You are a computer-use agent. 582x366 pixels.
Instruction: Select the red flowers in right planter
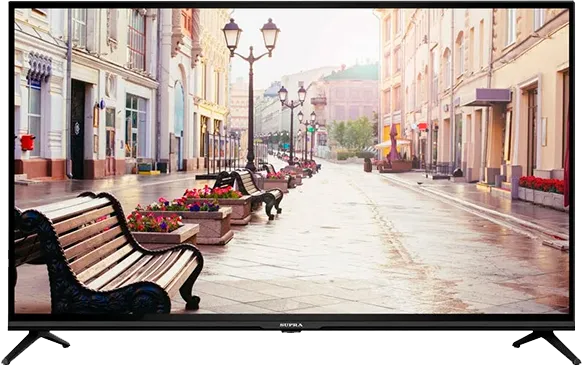[x=542, y=184]
